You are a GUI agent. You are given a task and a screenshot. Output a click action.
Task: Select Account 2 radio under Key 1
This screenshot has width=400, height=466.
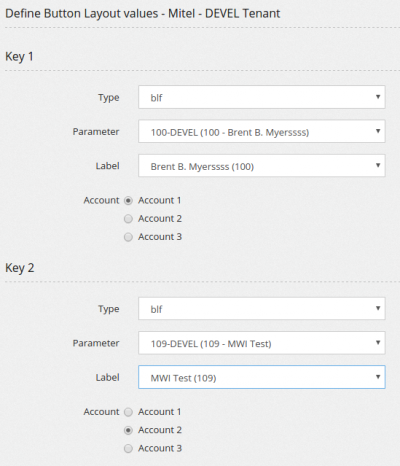128,219
